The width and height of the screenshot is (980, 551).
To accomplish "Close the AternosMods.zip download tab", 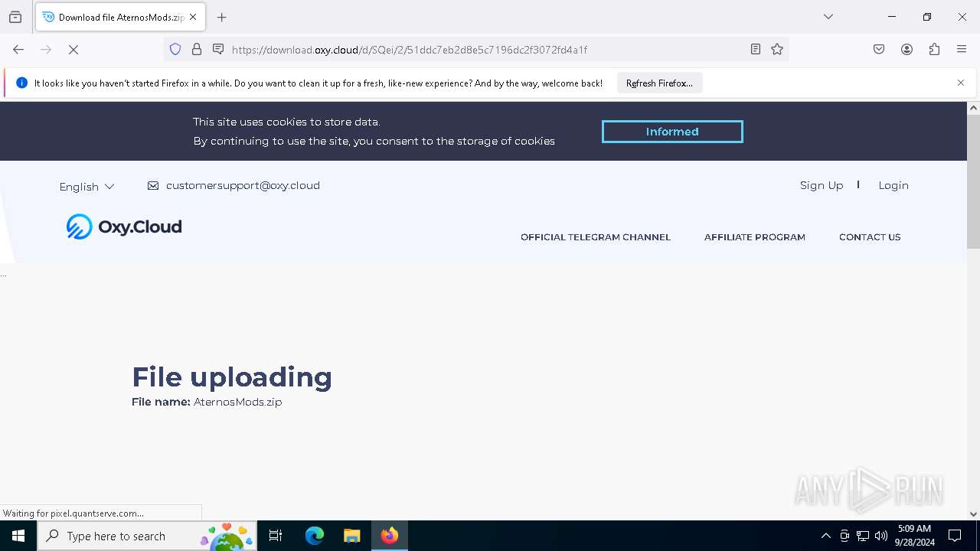I will (x=193, y=17).
